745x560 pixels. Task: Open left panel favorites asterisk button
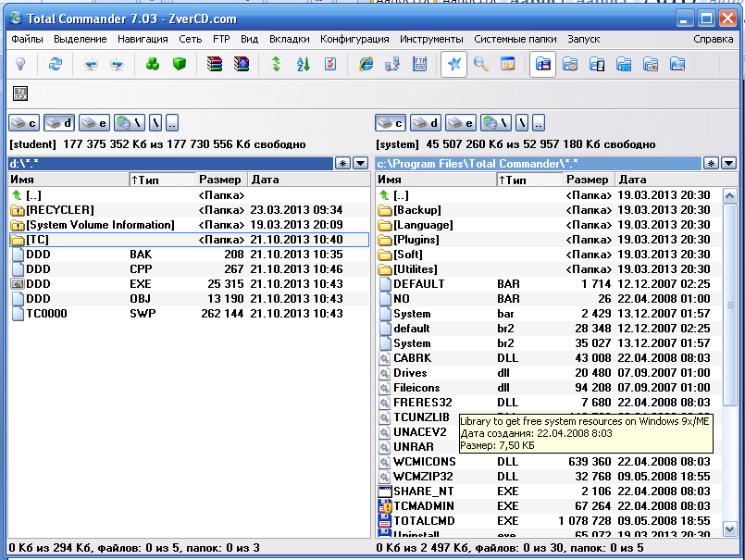(x=342, y=164)
